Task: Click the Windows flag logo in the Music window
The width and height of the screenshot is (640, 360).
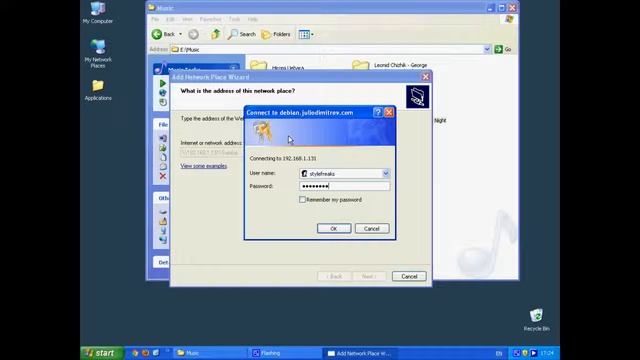Action: click(509, 19)
